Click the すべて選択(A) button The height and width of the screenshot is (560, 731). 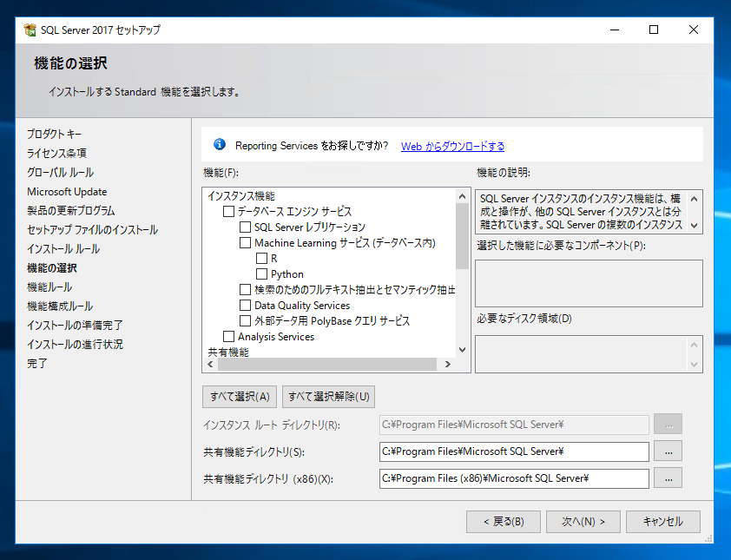click(x=240, y=397)
